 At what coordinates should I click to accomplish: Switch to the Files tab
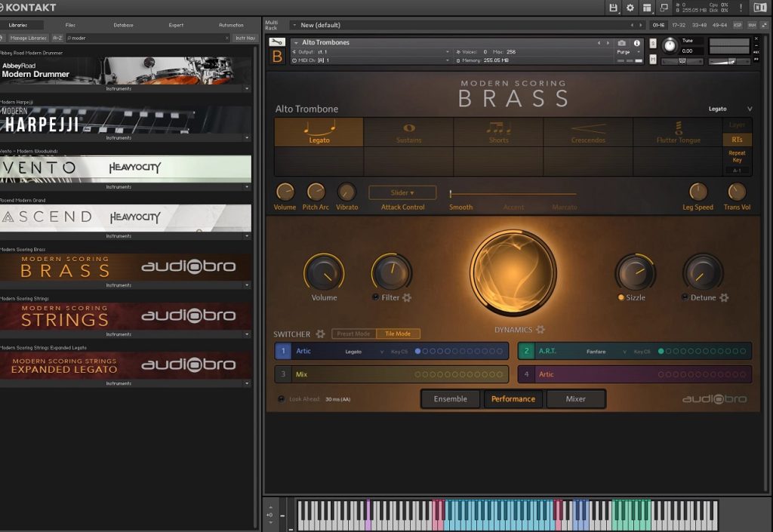[70, 25]
